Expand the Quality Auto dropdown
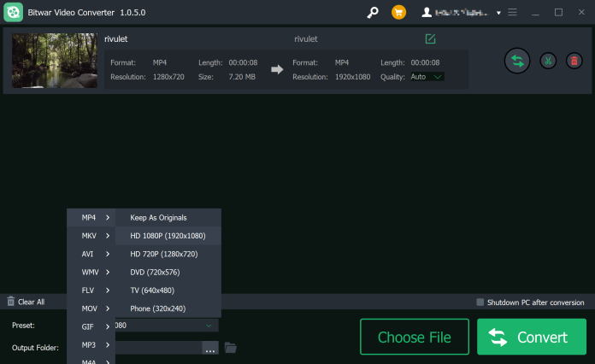 coord(438,77)
